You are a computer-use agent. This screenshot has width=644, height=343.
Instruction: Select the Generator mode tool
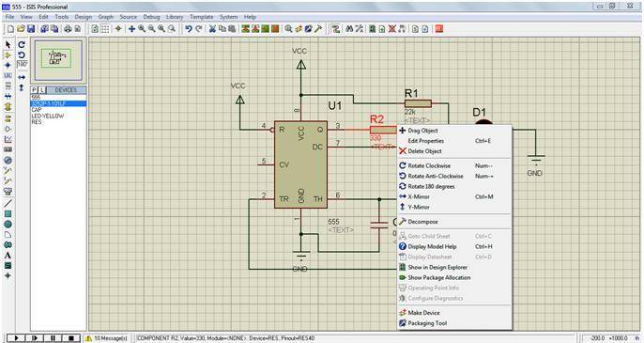click(8, 160)
